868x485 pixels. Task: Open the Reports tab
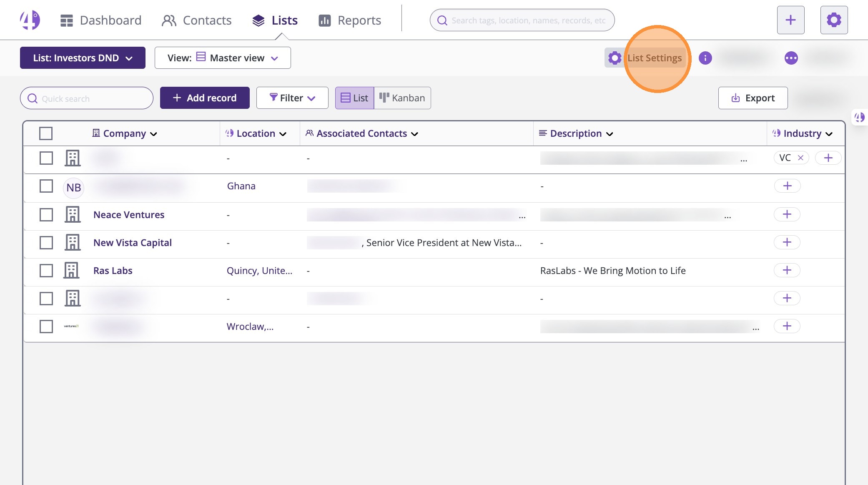[x=349, y=20]
